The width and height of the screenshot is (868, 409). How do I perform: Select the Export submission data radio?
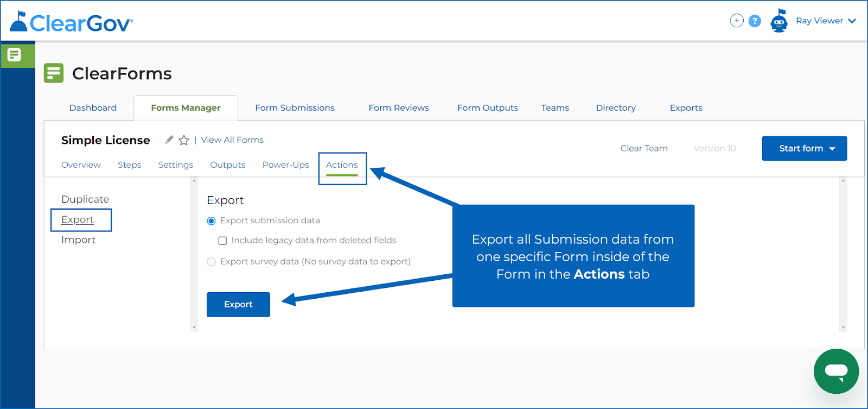pos(212,221)
